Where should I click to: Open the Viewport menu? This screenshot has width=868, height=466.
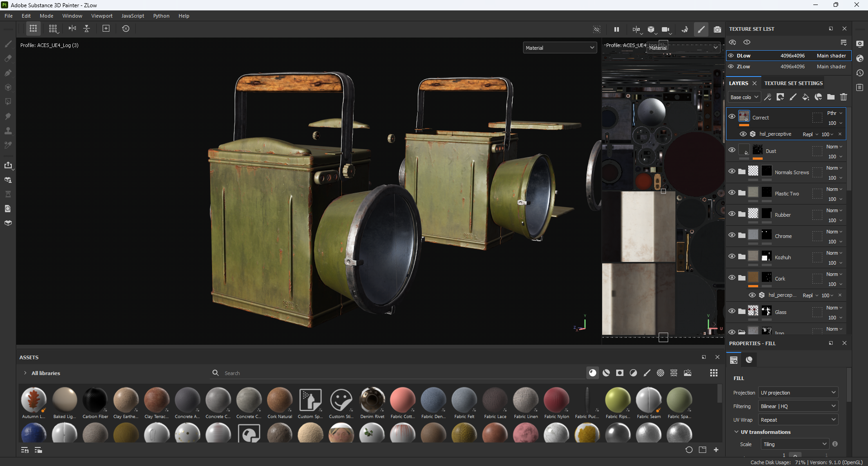click(102, 16)
